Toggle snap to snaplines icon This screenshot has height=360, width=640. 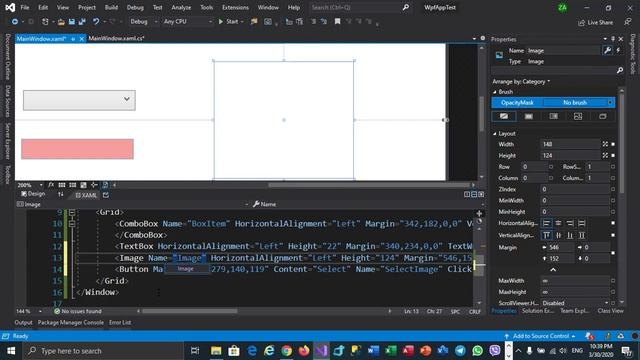94,185
